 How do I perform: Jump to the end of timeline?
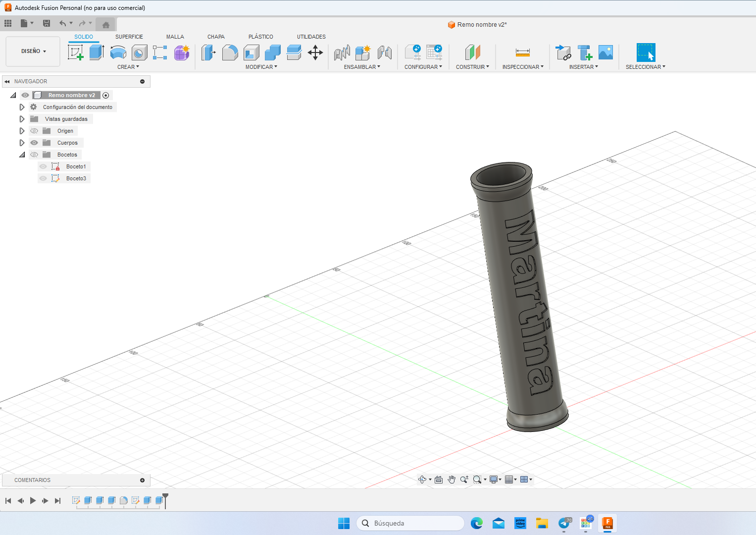(57, 501)
